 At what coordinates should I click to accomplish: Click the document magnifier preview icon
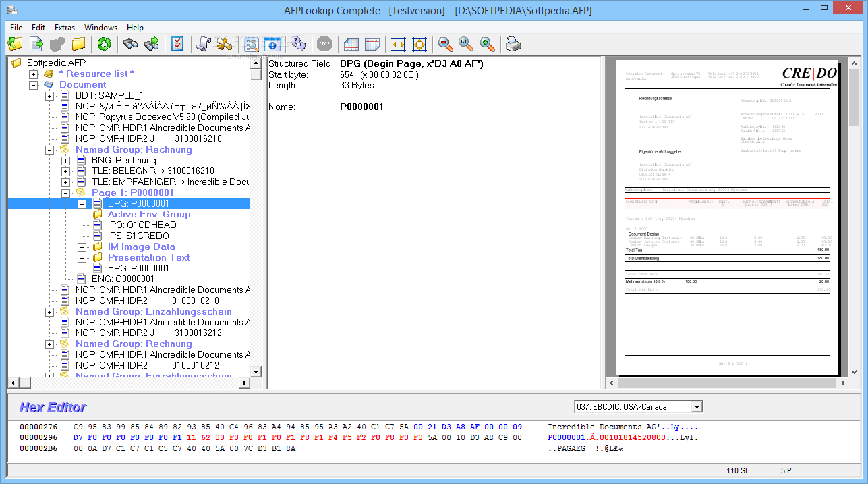tap(252, 45)
